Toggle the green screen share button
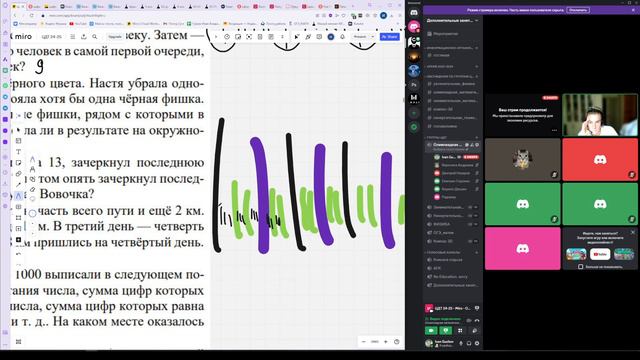This screenshot has width=640, height=360. point(446,331)
